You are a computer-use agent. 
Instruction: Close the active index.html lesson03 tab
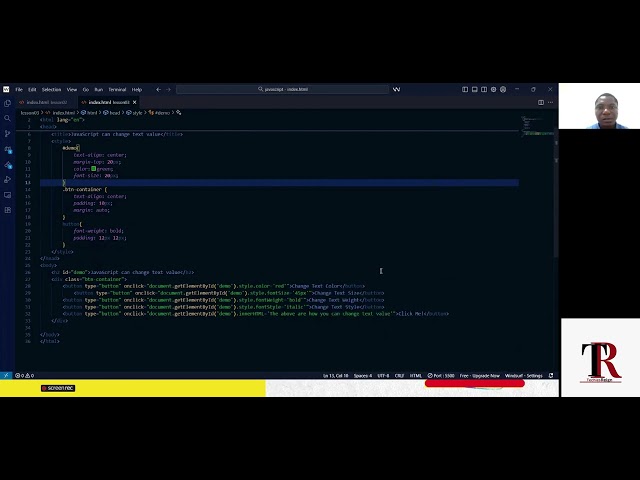click(x=134, y=102)
